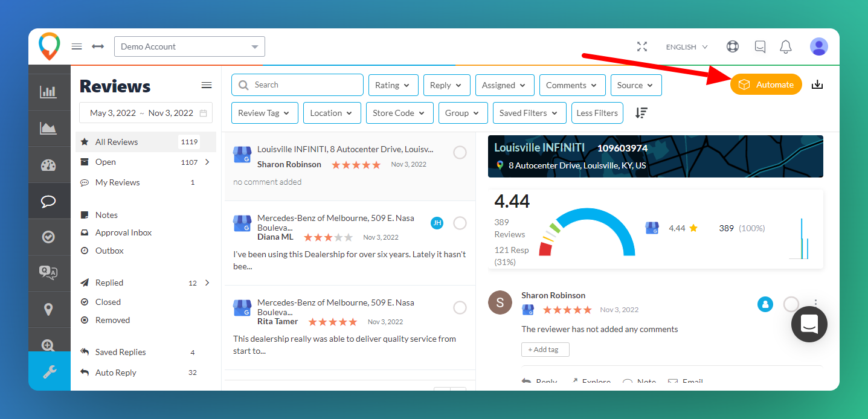Select Rita Tamer review radio circle

tap(460, 308)
